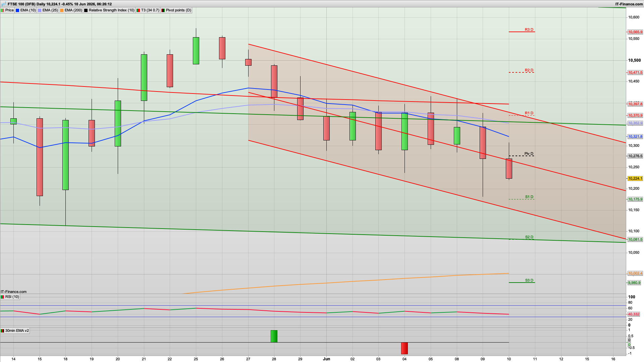Select the R3 D pivot level label
Screen dimensions: 644x362
point(529,30)
